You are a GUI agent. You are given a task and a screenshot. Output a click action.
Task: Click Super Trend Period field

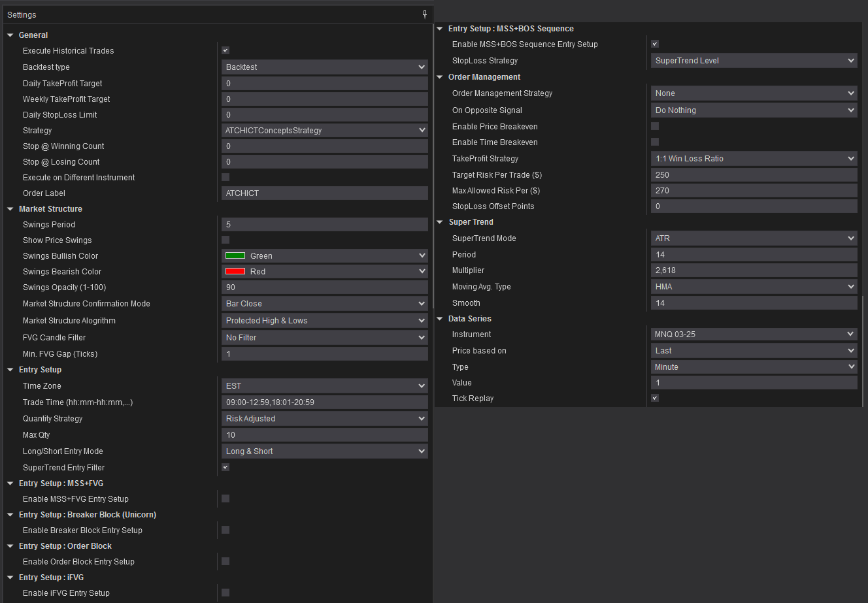pyautogui.click(x=754, y=255)
